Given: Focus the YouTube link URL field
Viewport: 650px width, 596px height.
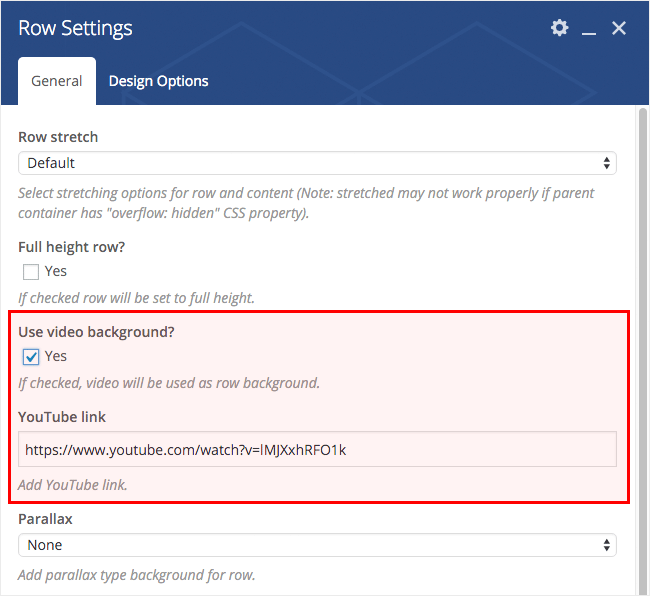Looking at the screenshot, I should (x=317, y=450).
